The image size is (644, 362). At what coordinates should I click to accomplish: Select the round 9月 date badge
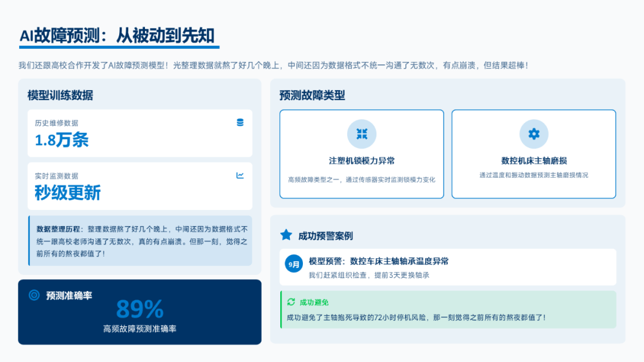[x=294, y=263]
